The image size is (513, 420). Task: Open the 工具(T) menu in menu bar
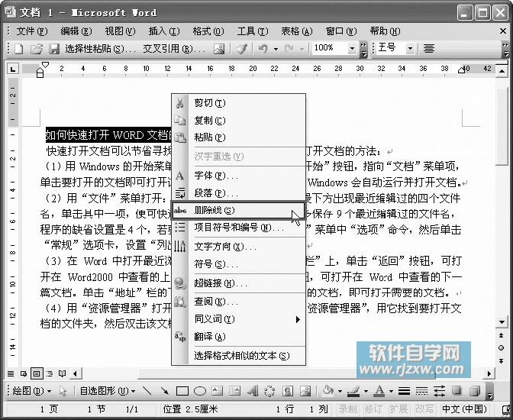click(253, 31)
